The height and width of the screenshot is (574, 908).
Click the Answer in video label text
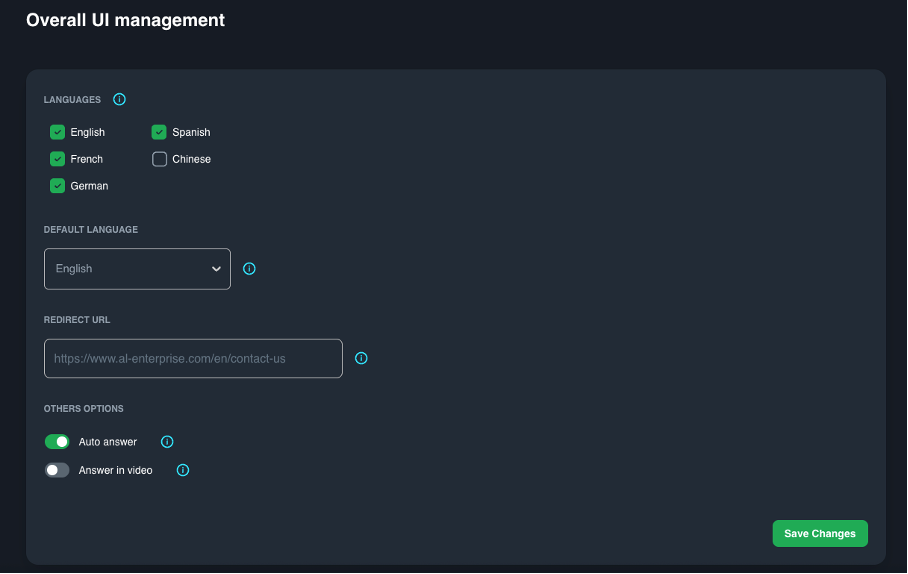[x=115, y=470]
